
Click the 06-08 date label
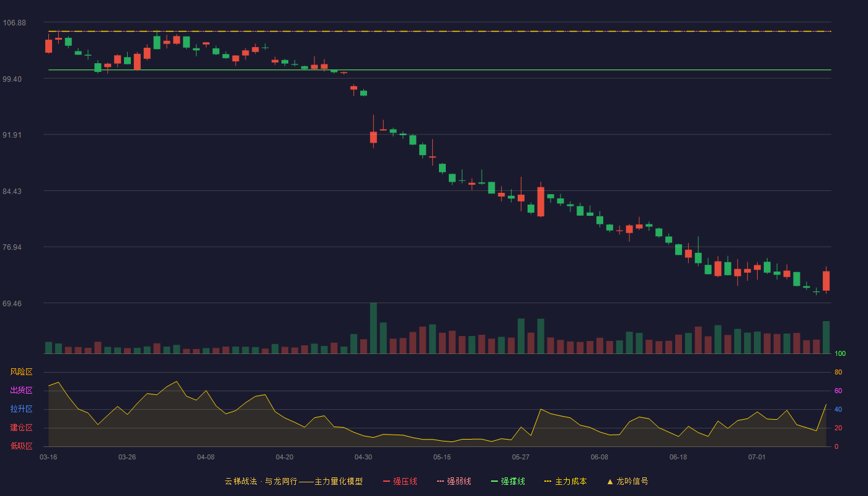pos(600,457)
